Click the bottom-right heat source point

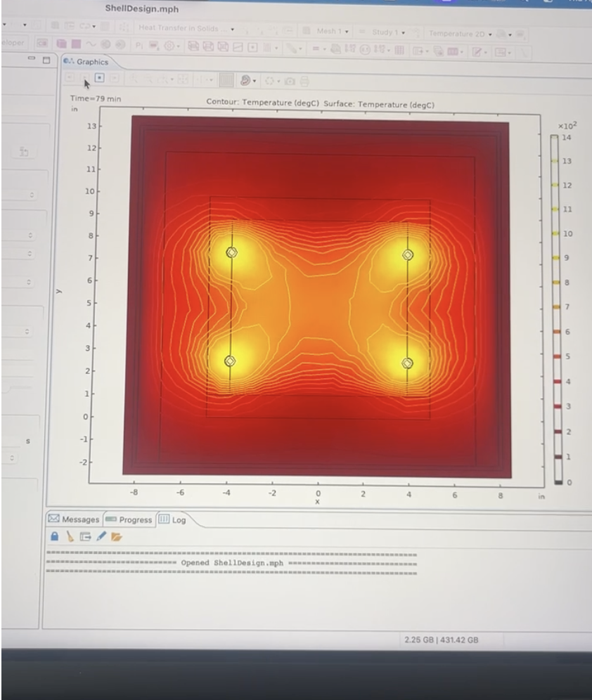pyautogui.click(x=407, y=363)
